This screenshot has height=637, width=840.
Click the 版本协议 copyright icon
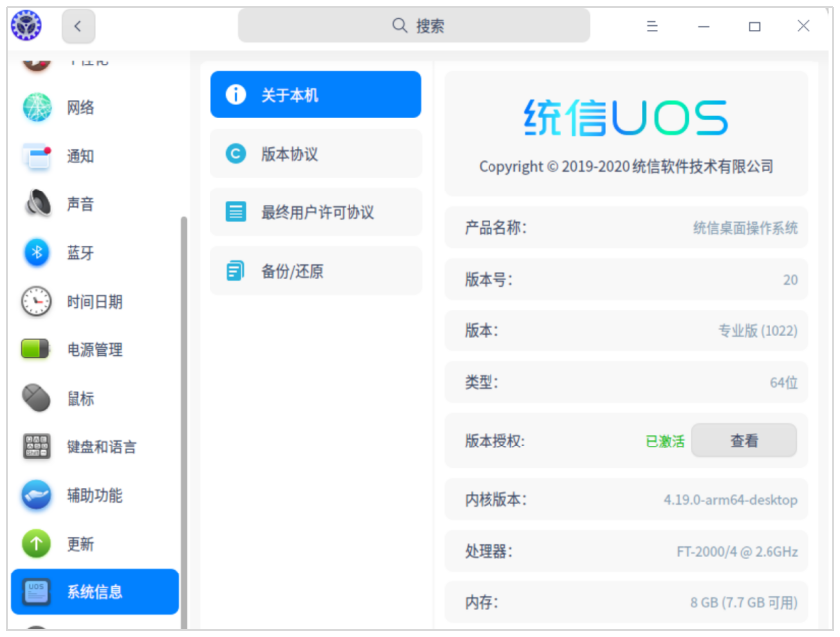pos(236,154)
